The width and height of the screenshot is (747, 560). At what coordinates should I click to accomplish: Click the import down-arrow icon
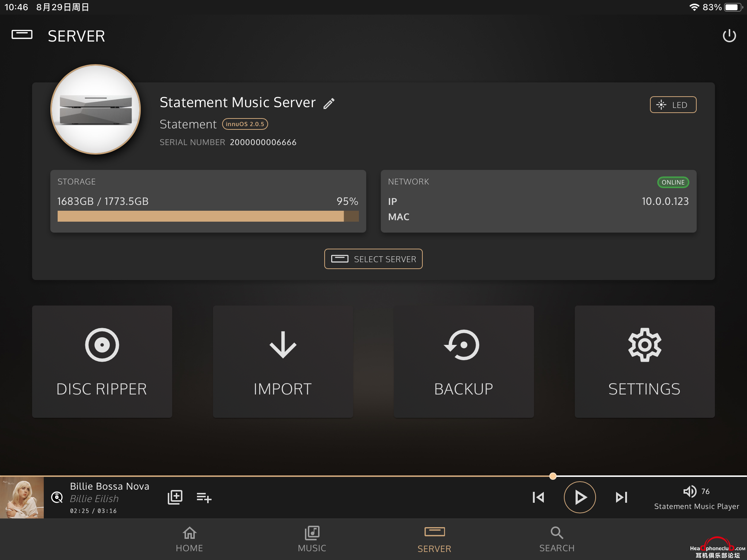tap(283, 345)
